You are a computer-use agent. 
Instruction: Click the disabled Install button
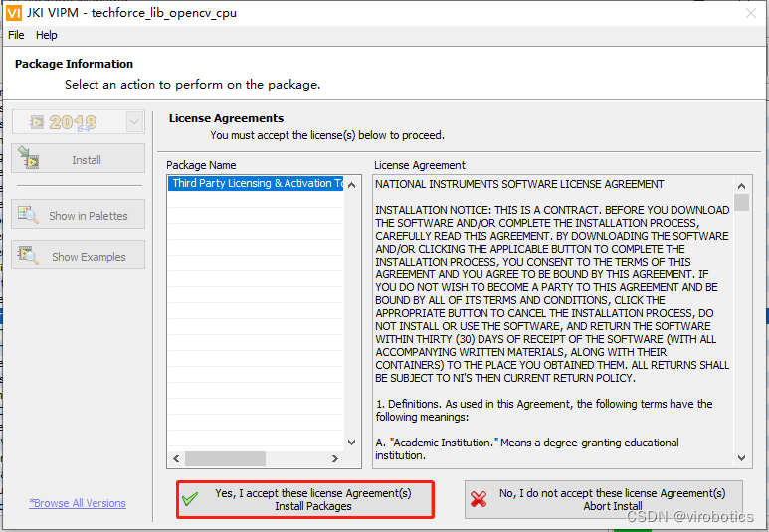[x=78, y=158]
